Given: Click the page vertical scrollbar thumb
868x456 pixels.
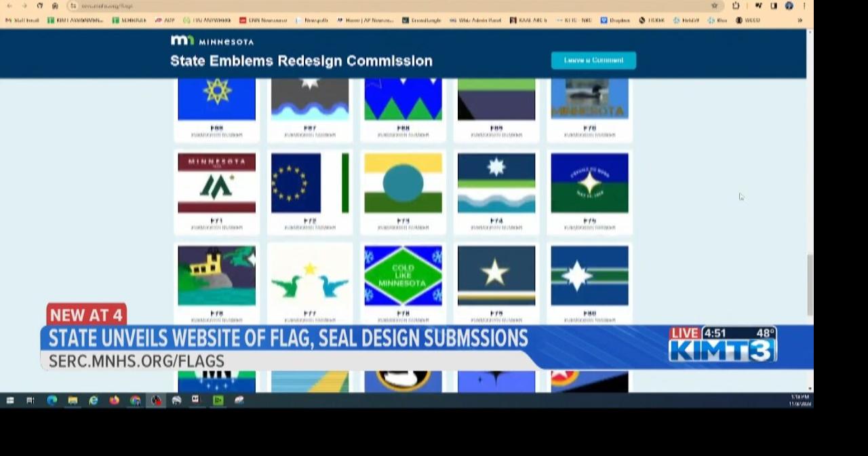Looking at the screenshot, I should [810, 285].
